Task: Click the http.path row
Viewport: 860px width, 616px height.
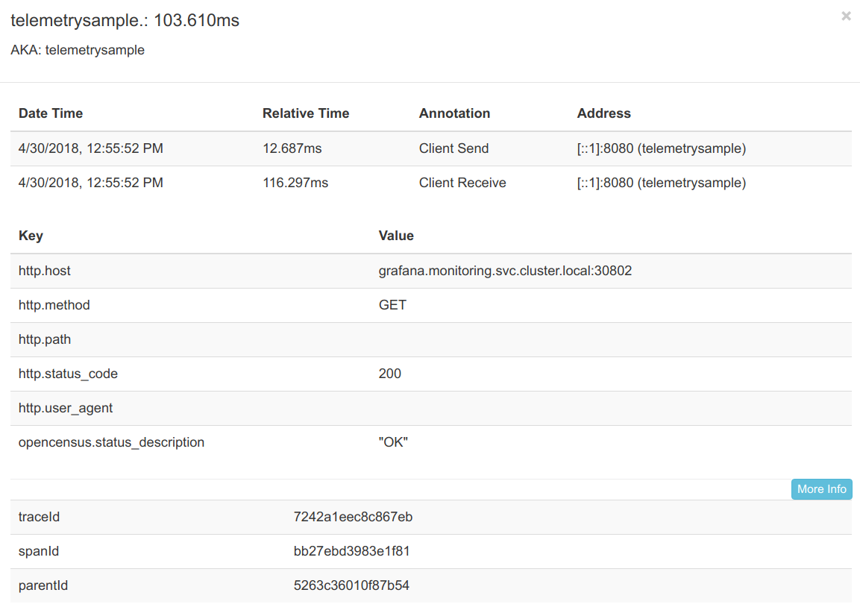Action: pyautogui.click(x=431, y=339)
